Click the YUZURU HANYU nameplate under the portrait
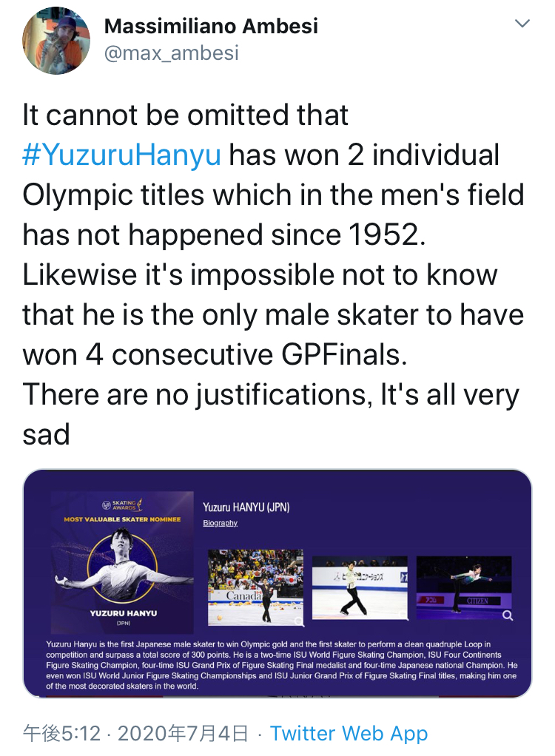The height and width of the screenshot is (756, 555). click(123, 615)
